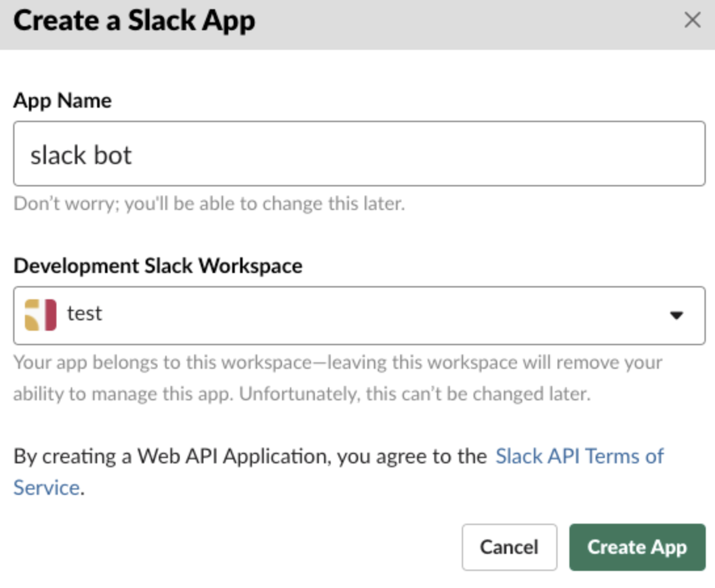Click the Development Slack Workspace label
715x588 pixels.
158,266
